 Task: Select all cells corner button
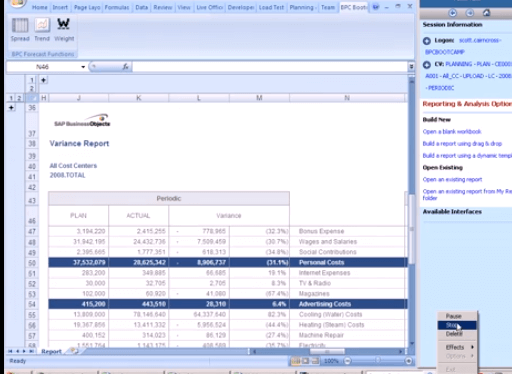point(32,98)
